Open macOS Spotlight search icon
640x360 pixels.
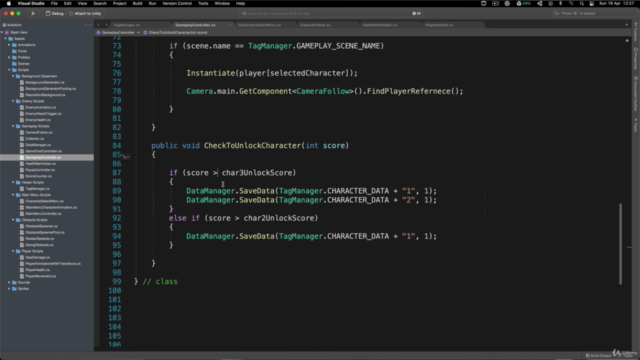[582, 3]
